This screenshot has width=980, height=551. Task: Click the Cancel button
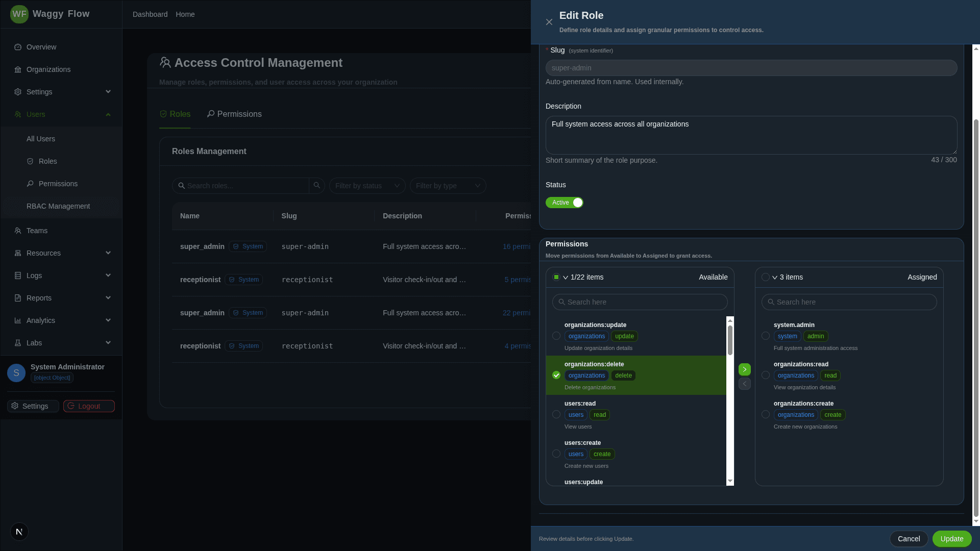coord(909,539)
